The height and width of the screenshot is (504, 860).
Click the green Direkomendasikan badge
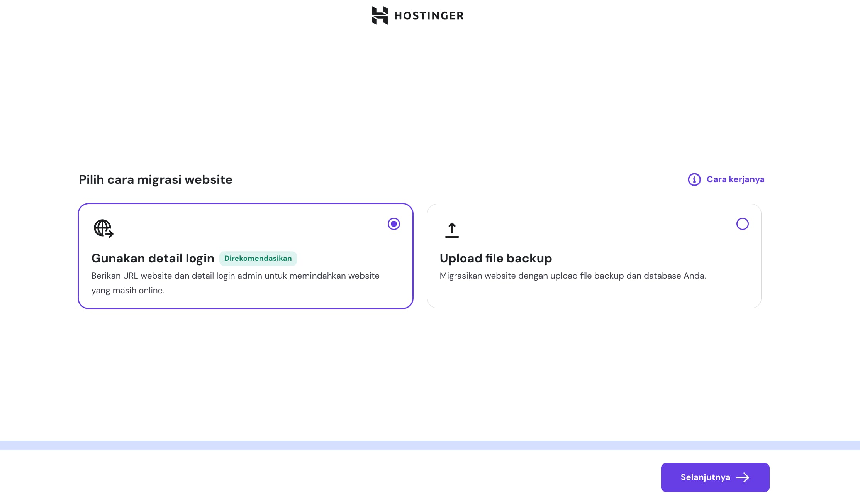click(x=258, y=259)
